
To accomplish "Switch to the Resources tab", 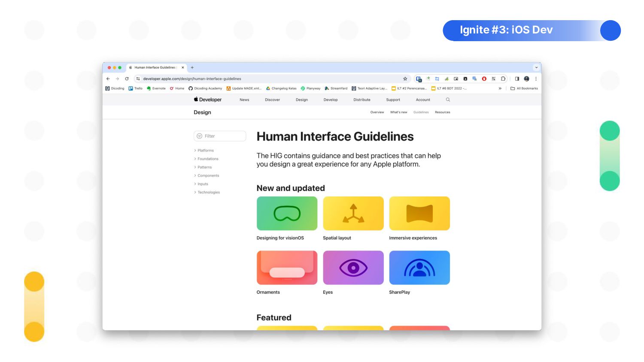I will pyautogui.click(x=443, y=112).
